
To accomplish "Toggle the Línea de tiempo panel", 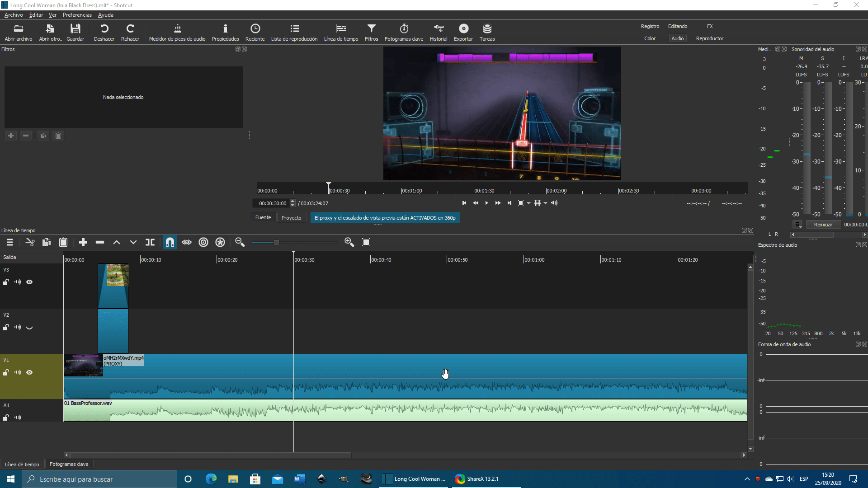I will [341, 33].
